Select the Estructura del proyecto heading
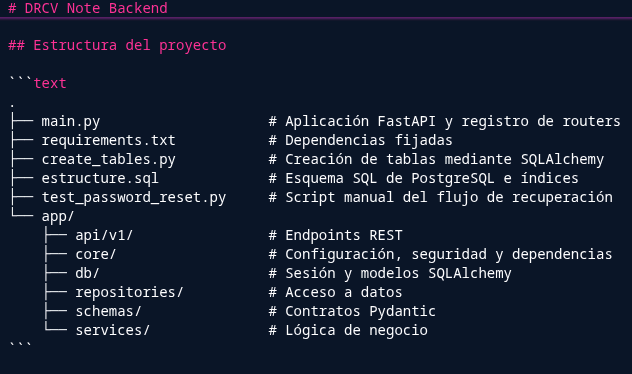632x374 pixels. pos(117,46)
